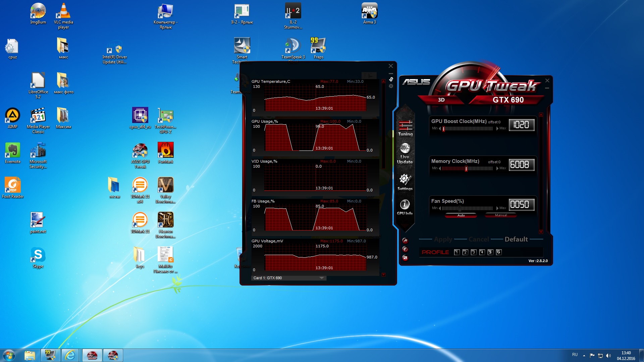Image resolution: width=644 pixels, height=362 pixels.
Task: Click the volume icon in system tray
Action: pos(608,356)
